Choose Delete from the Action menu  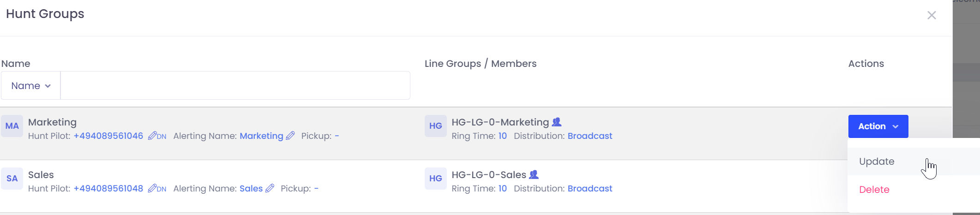(x=874, y=190)
